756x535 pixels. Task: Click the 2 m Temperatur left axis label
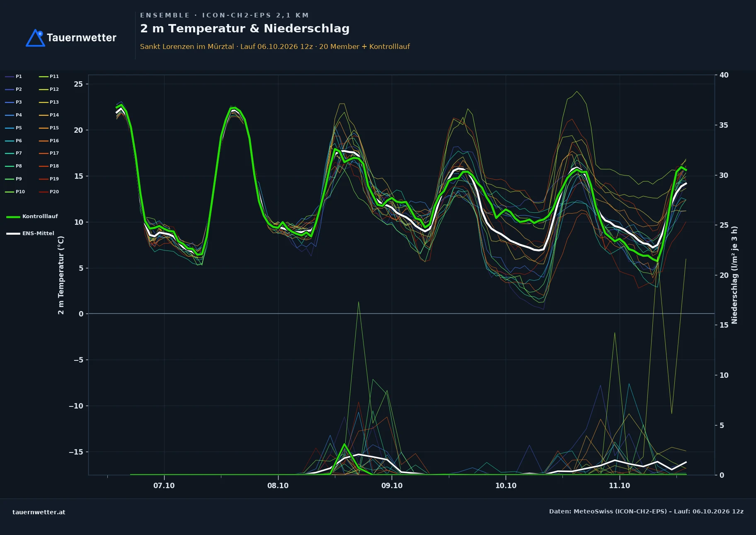coord(61,275)
